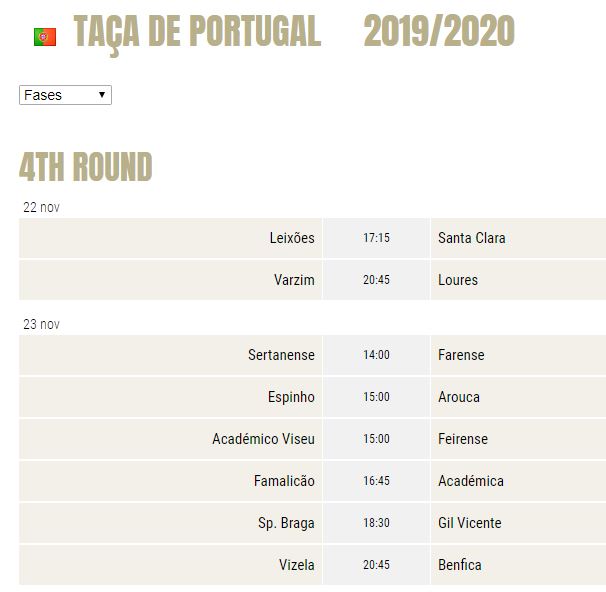Click the Espinho vs Arouca 15:00 time

pos(376,397)
